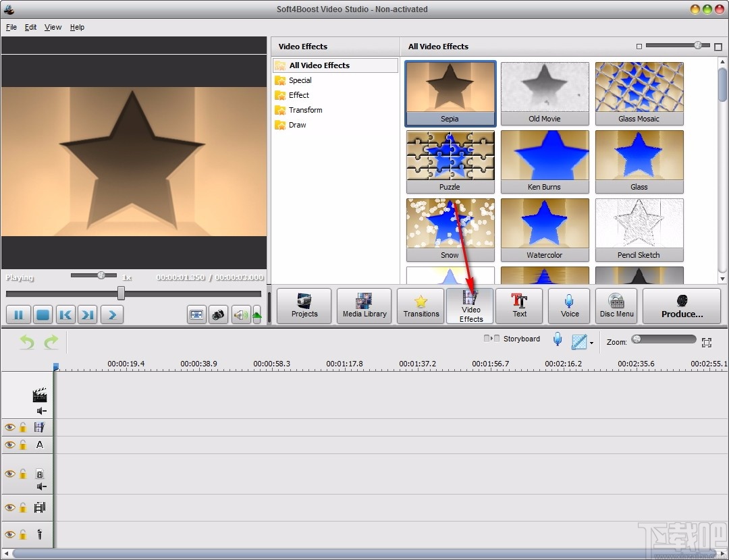
Task: Open the Media Library panel
Action: point(364,306)
